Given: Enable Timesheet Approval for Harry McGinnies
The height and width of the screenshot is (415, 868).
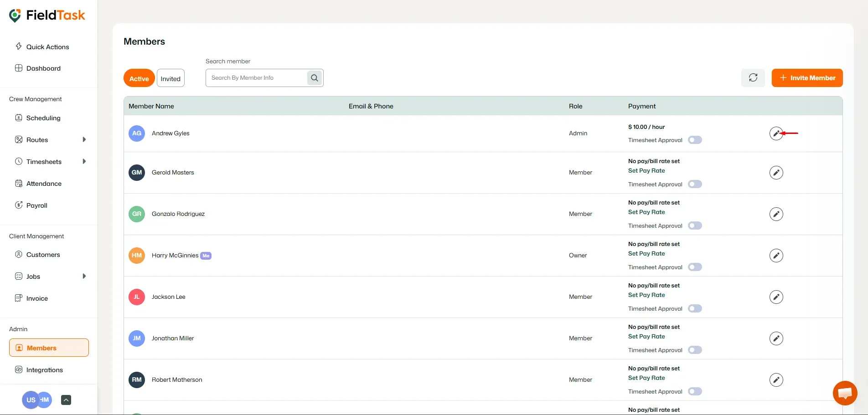Looking at the screenshot, I should point(695,267).
